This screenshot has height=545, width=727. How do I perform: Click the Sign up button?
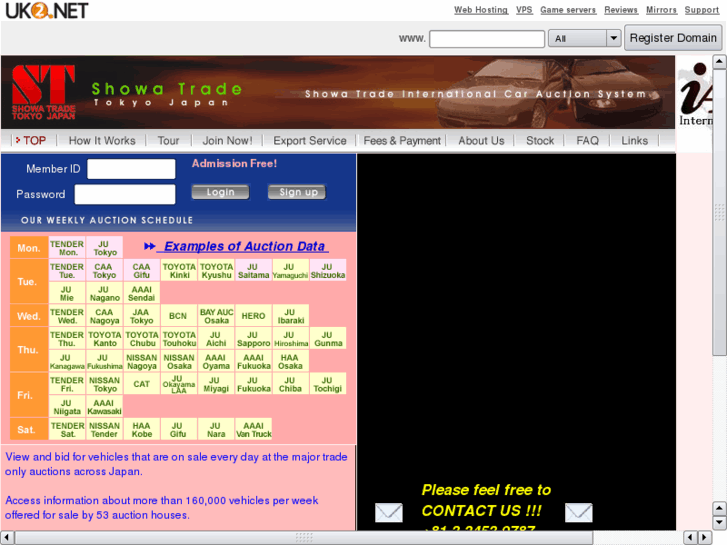[x=297, y=192]
